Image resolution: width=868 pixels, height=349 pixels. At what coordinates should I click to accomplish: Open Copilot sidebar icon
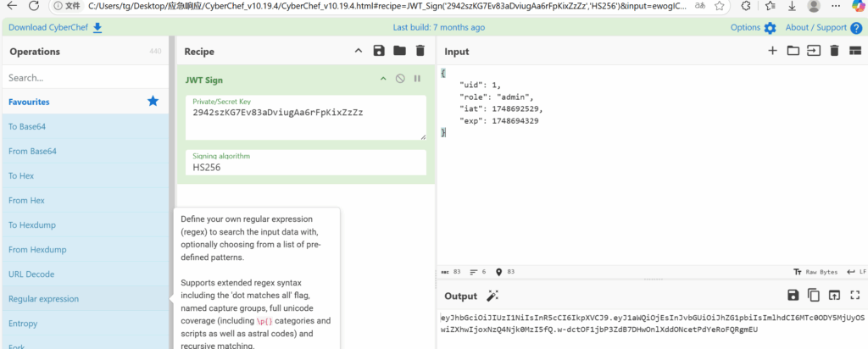tap(859, 6)
